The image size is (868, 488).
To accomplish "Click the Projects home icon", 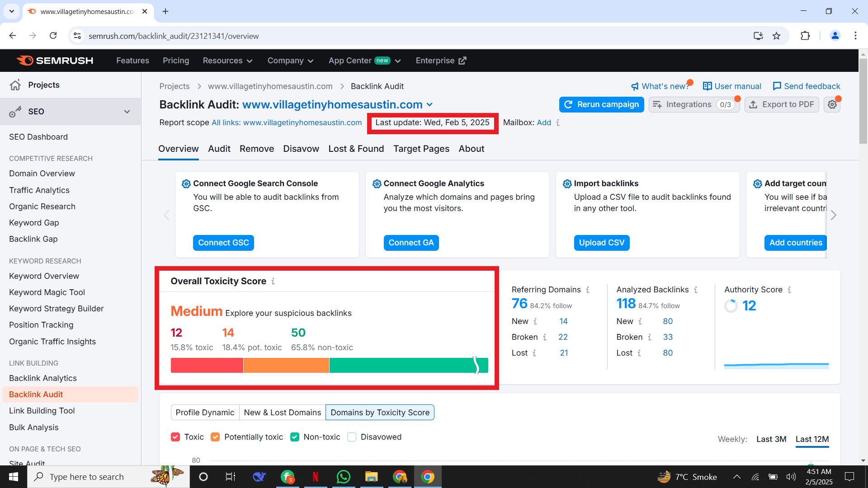I will point(15,85).
